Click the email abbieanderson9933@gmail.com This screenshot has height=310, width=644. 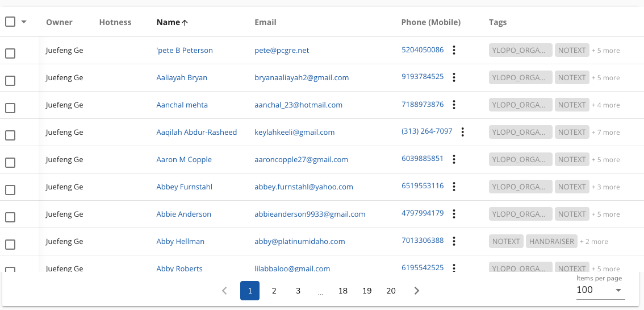tap(310, 214)
